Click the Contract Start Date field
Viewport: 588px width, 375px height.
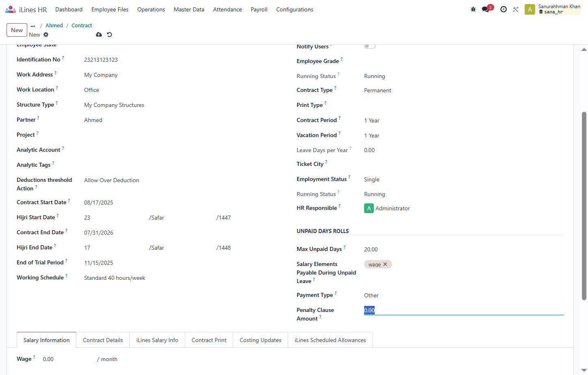point(184,203)
